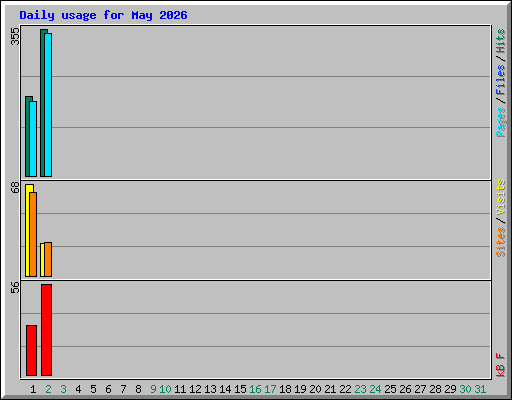Click the chart title 'Daily usage for May 2026'

[x=103, y=15]
